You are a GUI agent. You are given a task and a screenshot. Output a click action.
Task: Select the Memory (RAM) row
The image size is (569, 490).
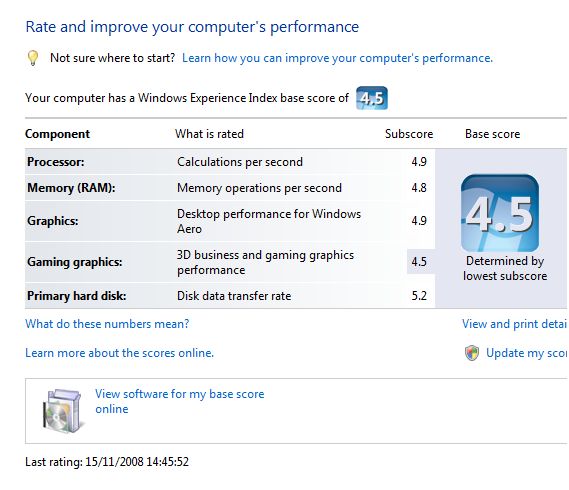(x=230, y=188)
